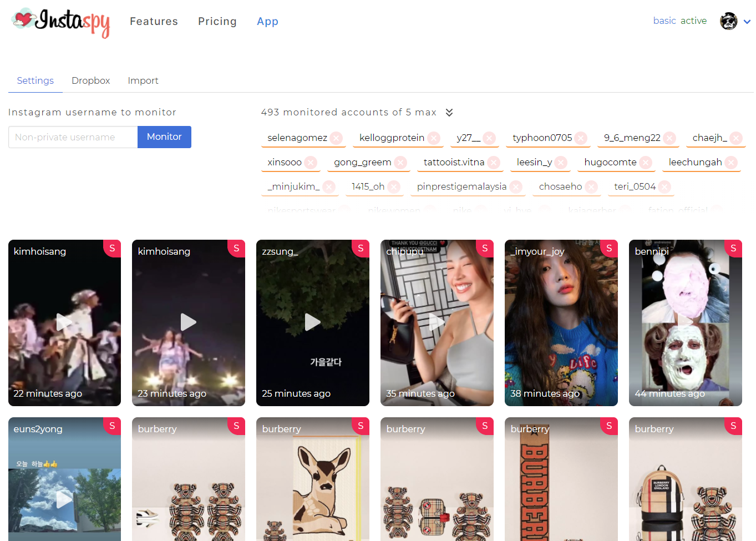The image size is (756, 541).
Task: Click the non-private username input field
Action: click(x=72, y=136)
